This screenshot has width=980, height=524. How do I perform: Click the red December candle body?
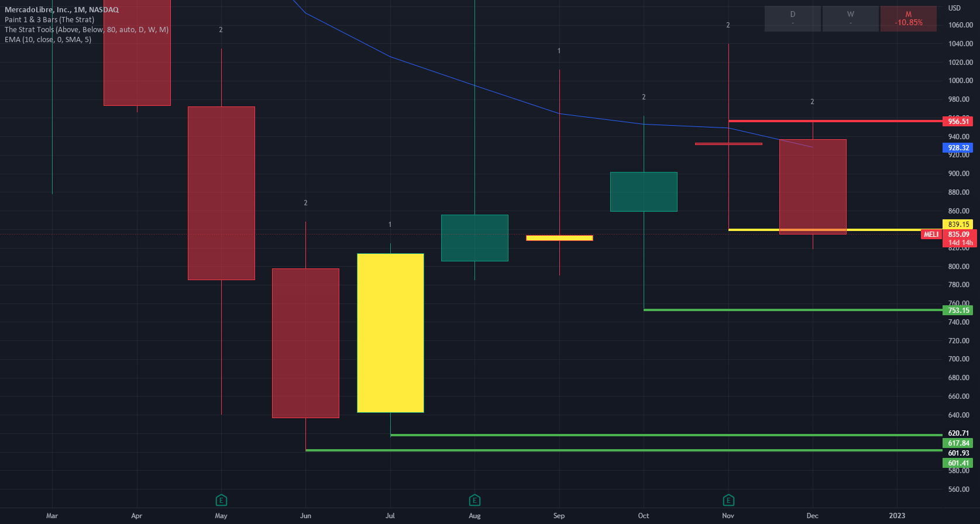(x=813, y=187)
